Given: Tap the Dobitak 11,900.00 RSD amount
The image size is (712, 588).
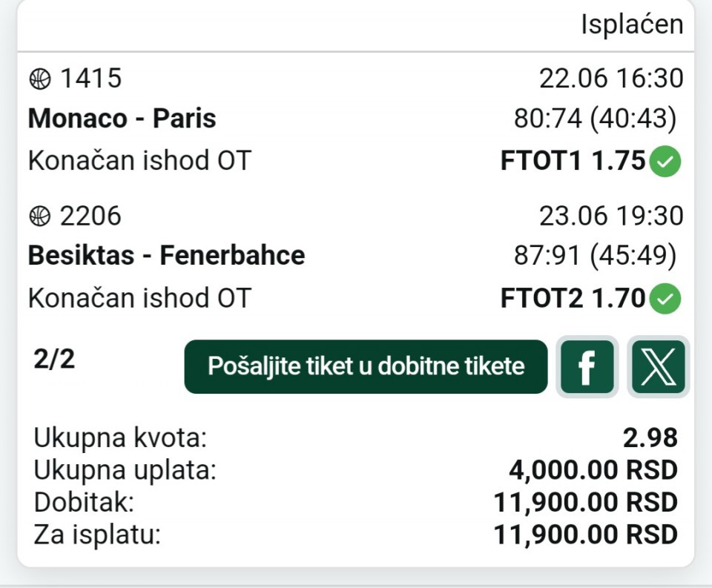Looking at the screenshot, I should point(586,502).
